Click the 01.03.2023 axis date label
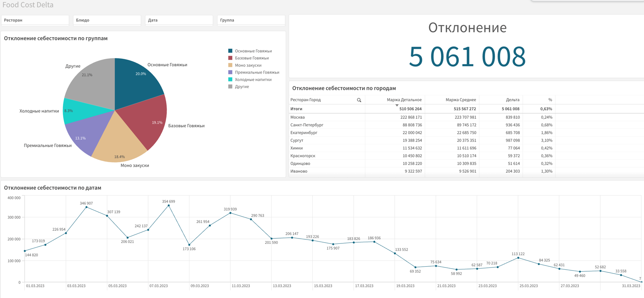The width and height of the screenshot is (644, 298). (35, 286)
